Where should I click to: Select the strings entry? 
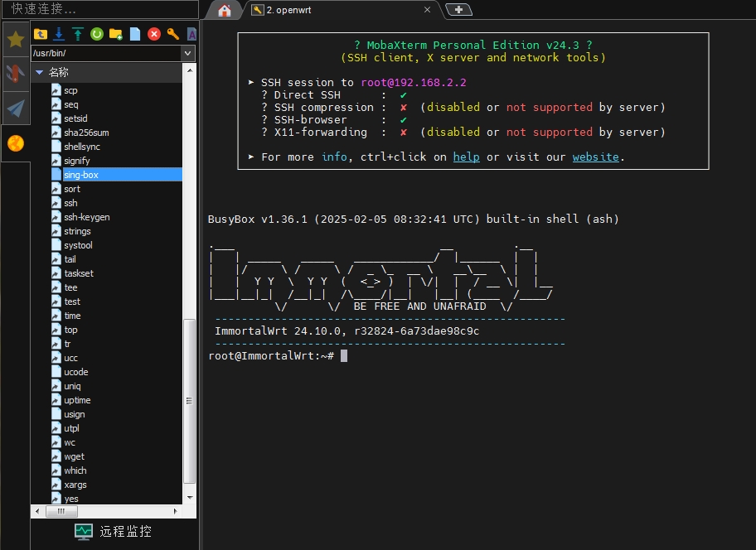77,231
